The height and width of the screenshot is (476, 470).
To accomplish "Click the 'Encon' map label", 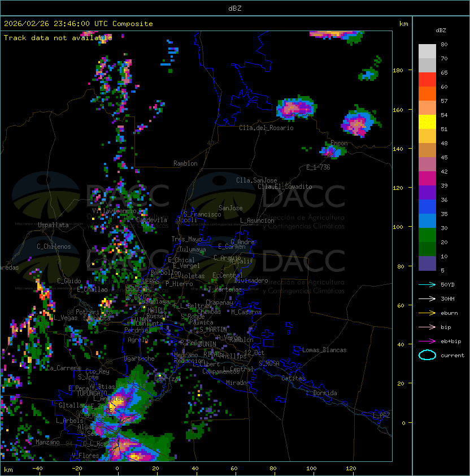I will (339, 143).
